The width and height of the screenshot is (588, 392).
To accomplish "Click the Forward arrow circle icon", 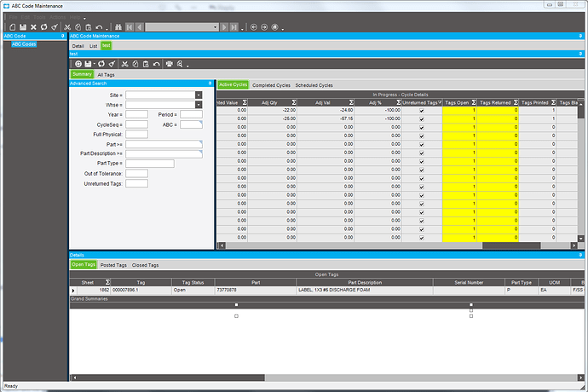I will (x=264, y=27).
